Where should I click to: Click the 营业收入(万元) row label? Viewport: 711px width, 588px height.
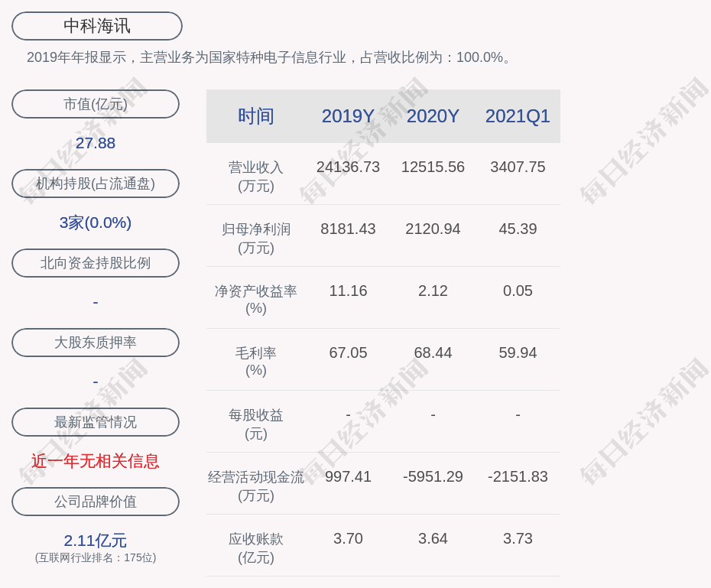(x=255, y=176)
